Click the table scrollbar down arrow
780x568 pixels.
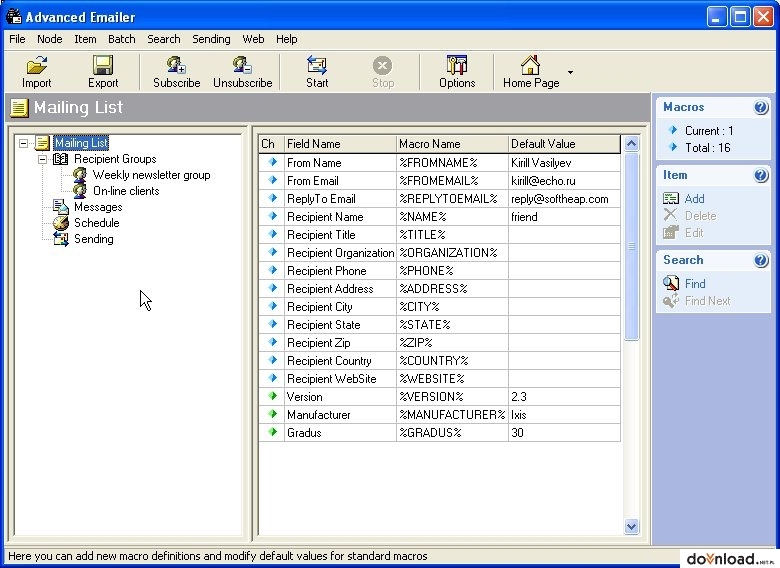coord(631,526)
